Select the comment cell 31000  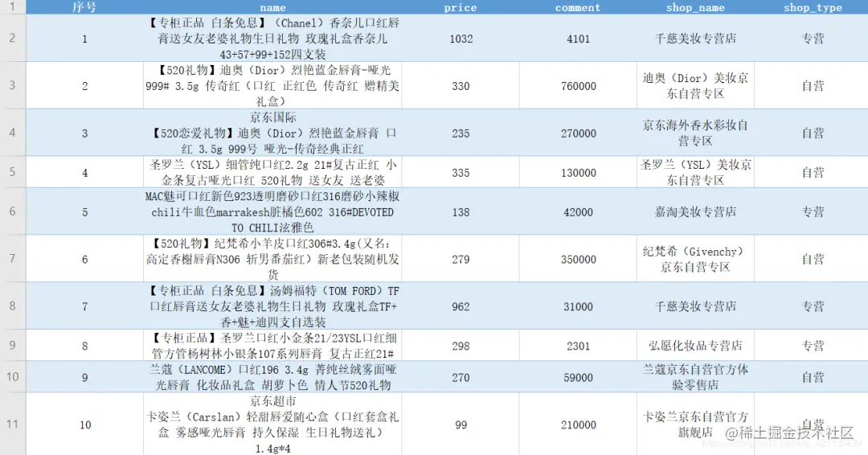coord(578,306)
